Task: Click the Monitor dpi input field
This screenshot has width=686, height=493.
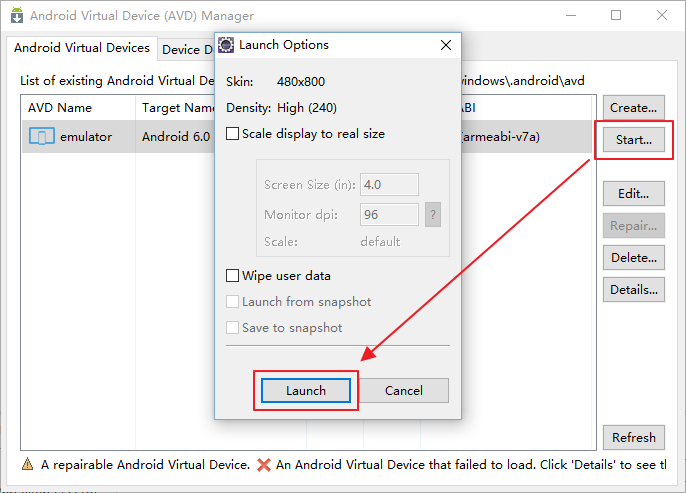Action: tap(389, 214)
